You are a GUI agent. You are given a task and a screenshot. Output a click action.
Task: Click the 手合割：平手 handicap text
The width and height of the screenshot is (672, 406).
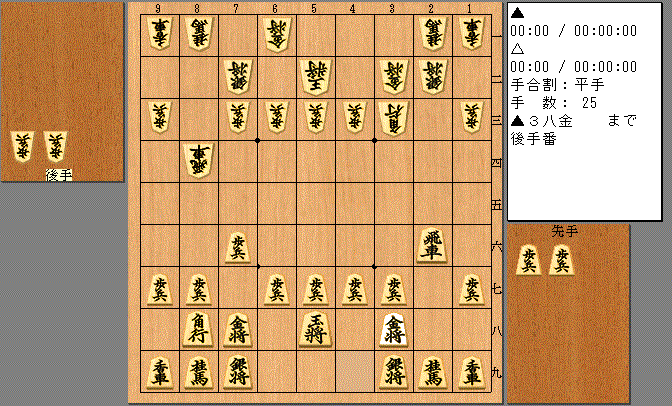(x=557, y=84)
